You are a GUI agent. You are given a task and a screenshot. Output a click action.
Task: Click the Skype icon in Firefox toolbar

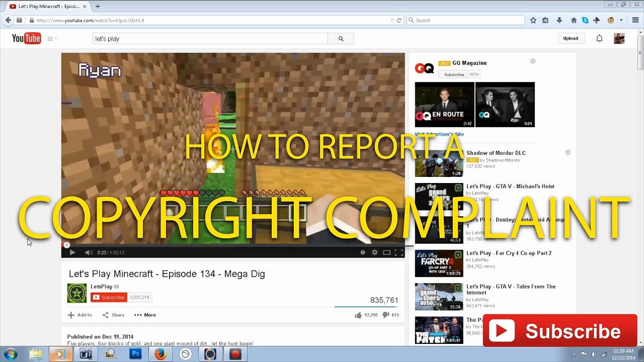585,20
